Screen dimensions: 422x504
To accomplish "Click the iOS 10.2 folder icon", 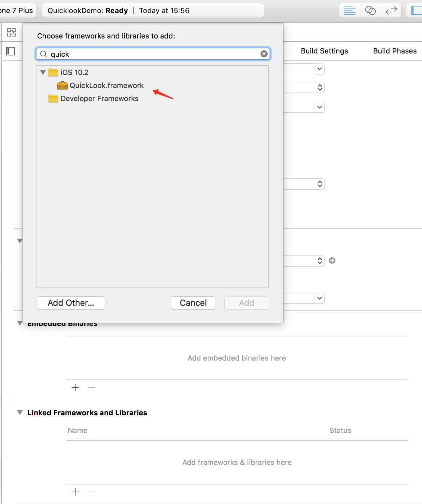I will (x=53, y=72).
